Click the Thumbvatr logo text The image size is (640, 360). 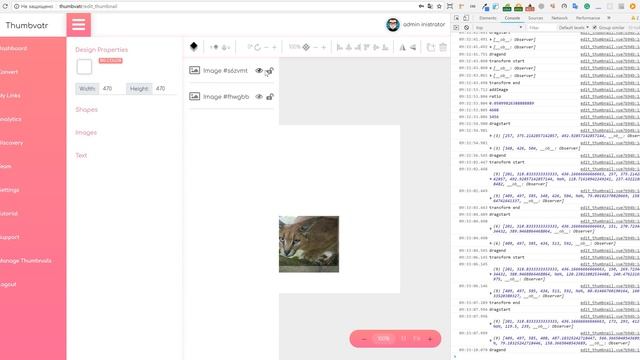(x=27, y=25)
